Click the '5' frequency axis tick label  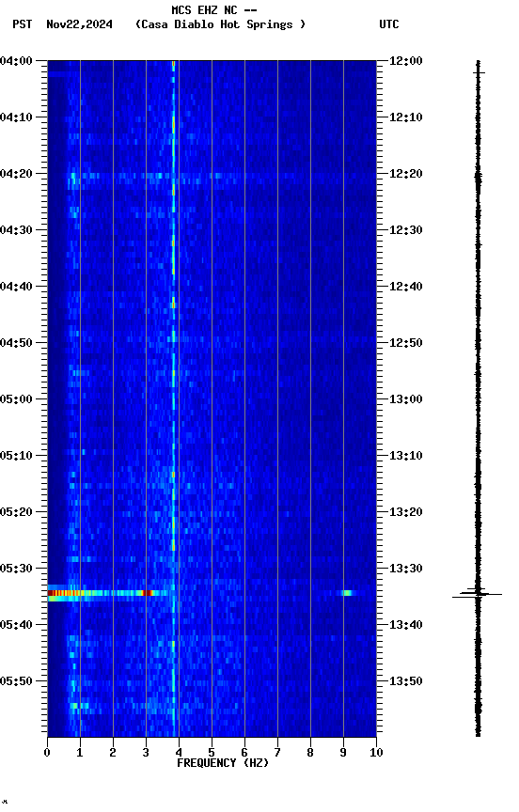click(x=212, y=753)
